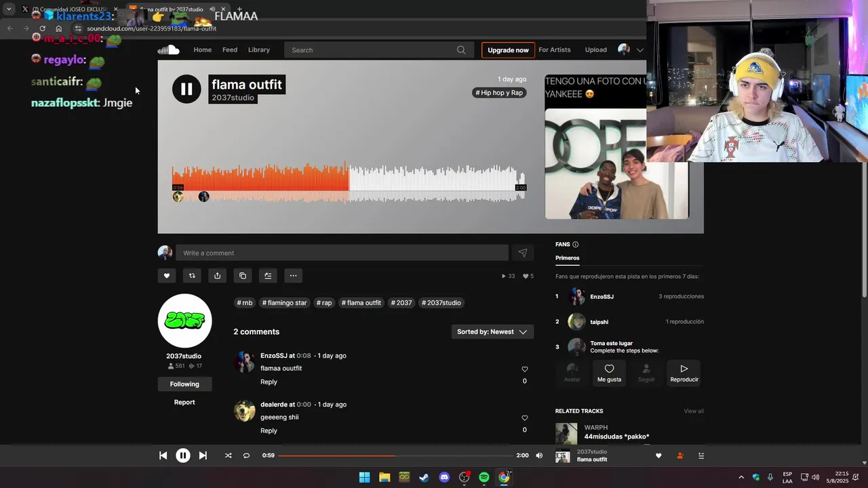Skip to previous track in the player bar
Image resolution: width=868 pixels, height=488 pixels.
click(x=163, y=455)
